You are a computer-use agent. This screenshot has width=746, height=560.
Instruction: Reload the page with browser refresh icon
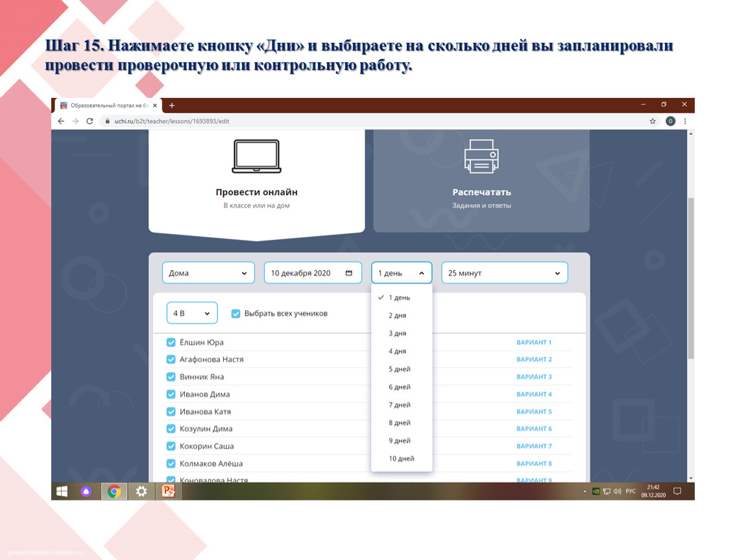[90, 121]
